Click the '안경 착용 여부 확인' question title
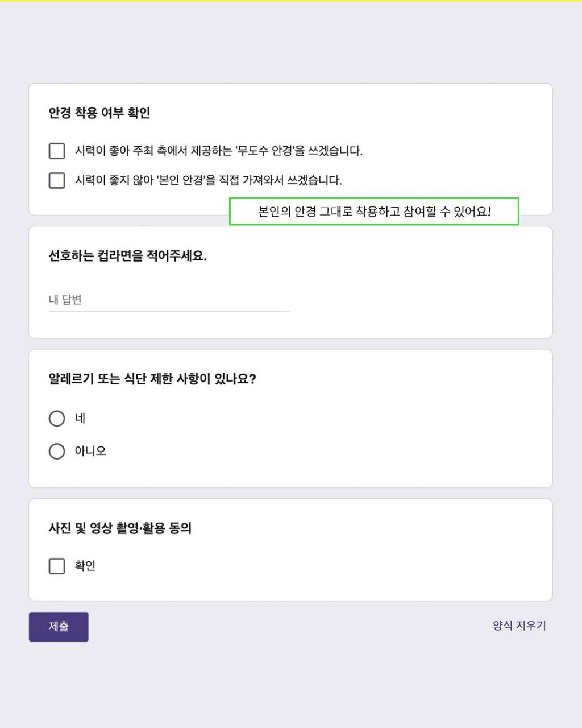Image resolution: width=582 pixels, height=728 pixels. (99, 113)
